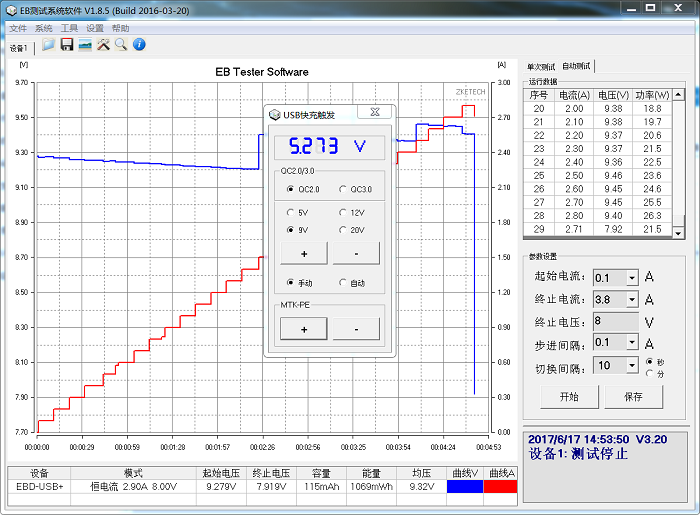
Task: Select data row number 29
Action: pyautogui.click(x=598, y=229)
